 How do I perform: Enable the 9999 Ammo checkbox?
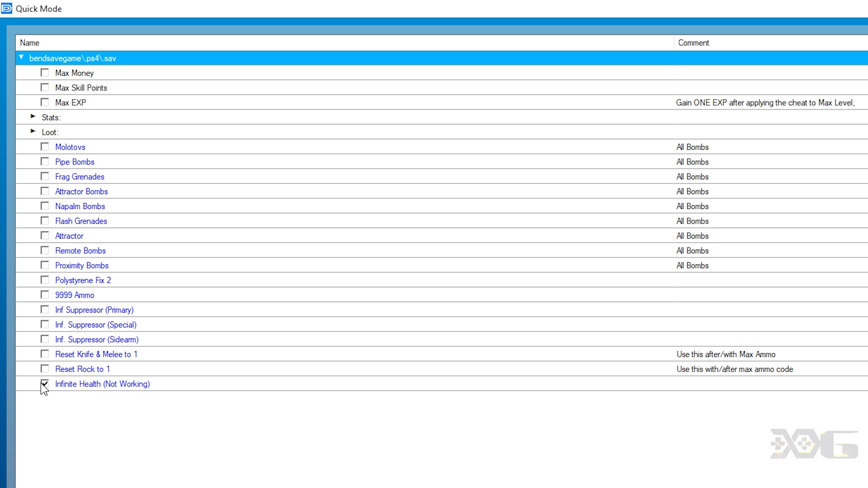[x=45, y=294]
